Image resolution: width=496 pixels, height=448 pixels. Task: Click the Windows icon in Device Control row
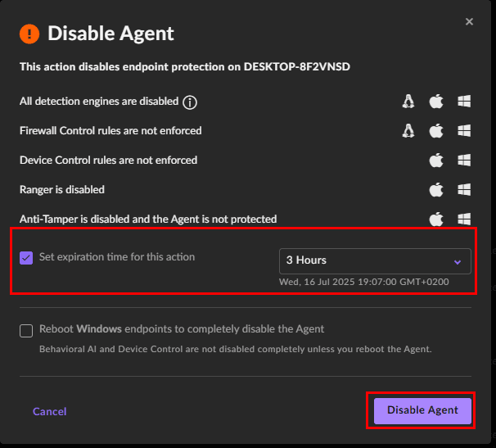[464, 161]
